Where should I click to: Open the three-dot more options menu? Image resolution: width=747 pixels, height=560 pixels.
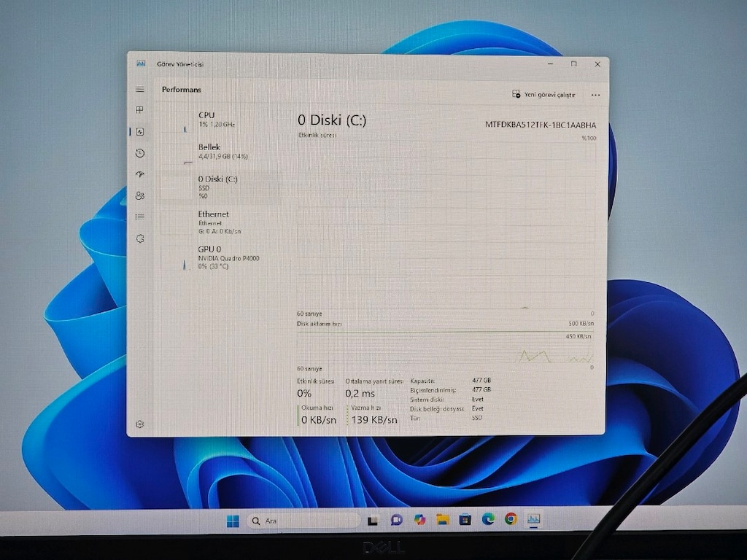[595, 95]
